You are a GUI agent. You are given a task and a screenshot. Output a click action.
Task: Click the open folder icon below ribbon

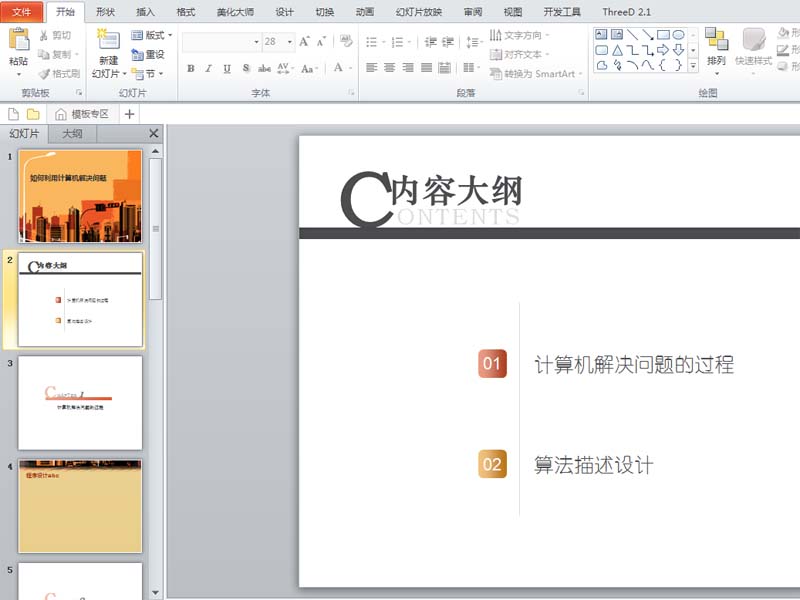coord(33,114)
